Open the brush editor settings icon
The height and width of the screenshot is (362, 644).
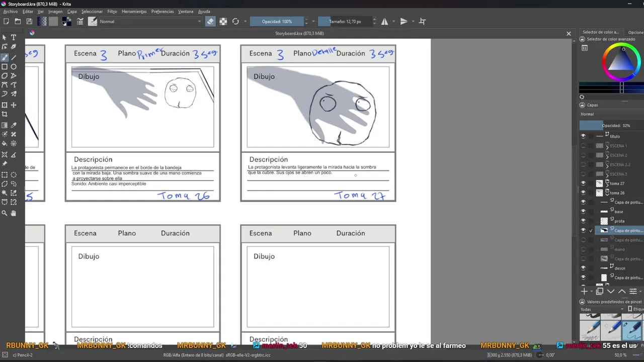(x=80, y=21)
